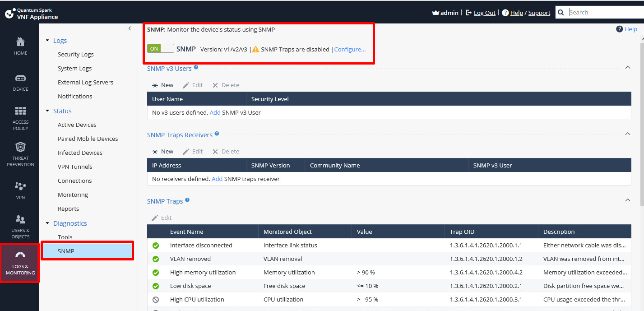644x311 pixels.
Task: Click the New icon under SNMP Traps Receivers
Action: (155, 152)
